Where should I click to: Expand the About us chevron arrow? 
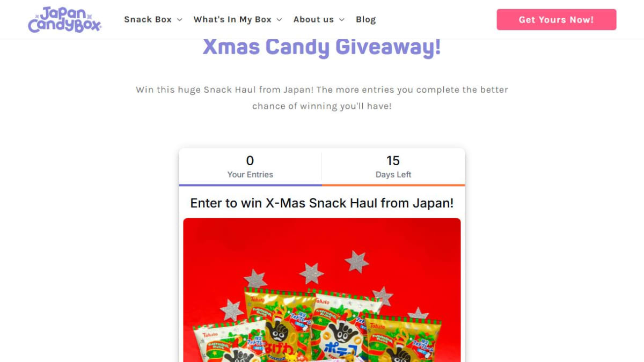point(342,20)
